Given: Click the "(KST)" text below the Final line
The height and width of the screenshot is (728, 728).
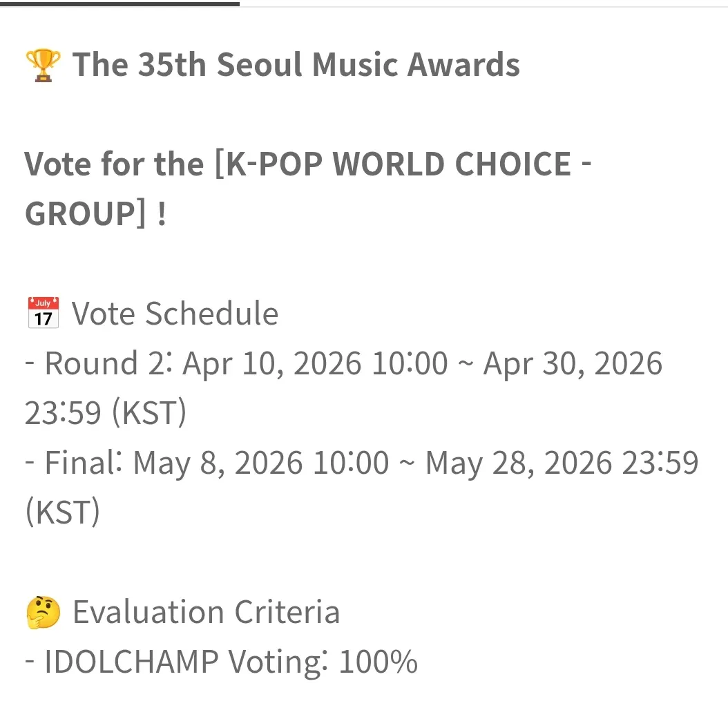Looking at the screenshot, I should (x=63, y=513).
